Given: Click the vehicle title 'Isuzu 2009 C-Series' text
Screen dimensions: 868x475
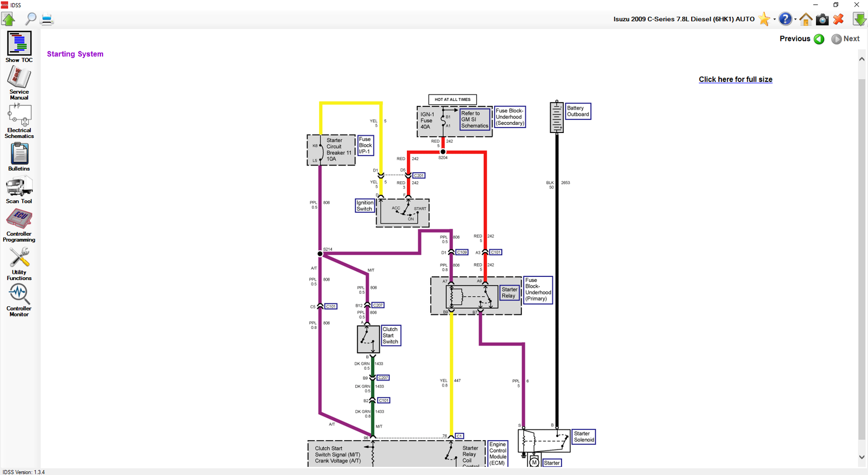Looking at the screenshot, I should [x=684, y=19].
